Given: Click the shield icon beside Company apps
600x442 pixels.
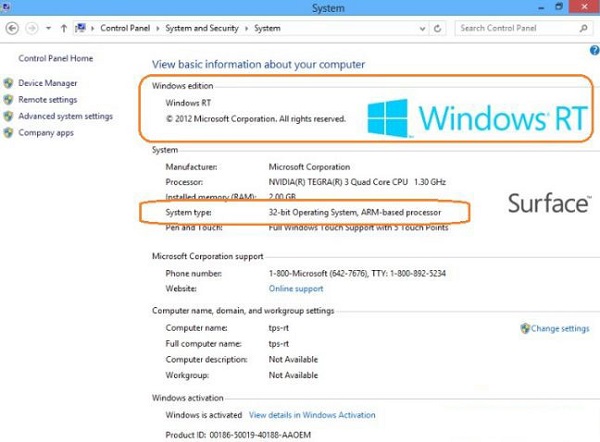Looking at the screenshot, I should point(8,133).
